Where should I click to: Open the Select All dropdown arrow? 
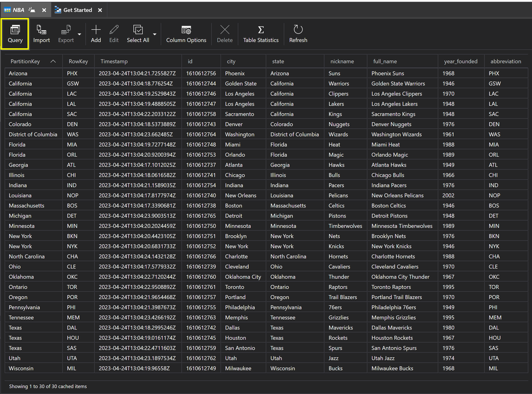click(x=155, y=34)
